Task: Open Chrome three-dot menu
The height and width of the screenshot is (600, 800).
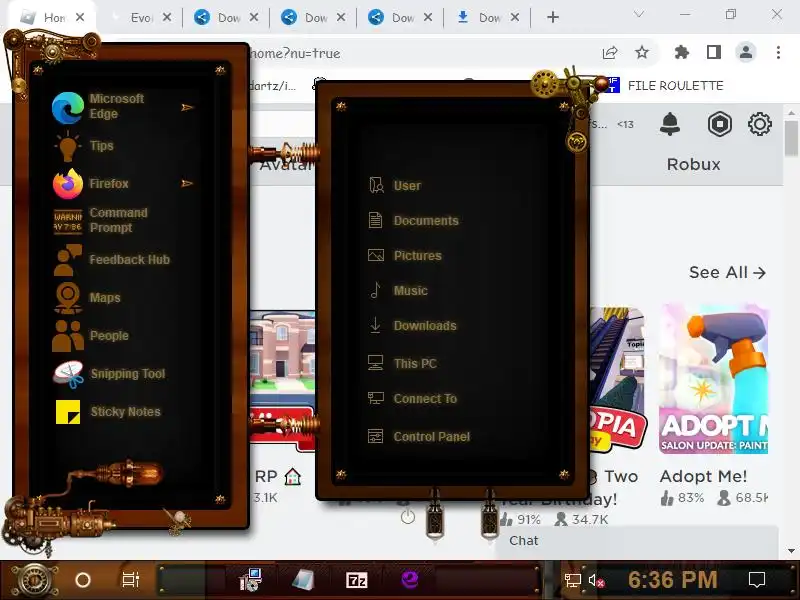Action: [x=778, y=52]
